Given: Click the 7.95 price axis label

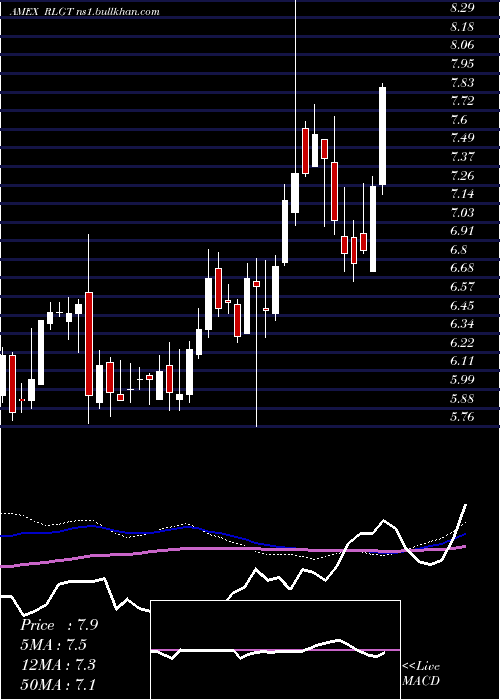Looking at the screenshot, I should (462, 64).
